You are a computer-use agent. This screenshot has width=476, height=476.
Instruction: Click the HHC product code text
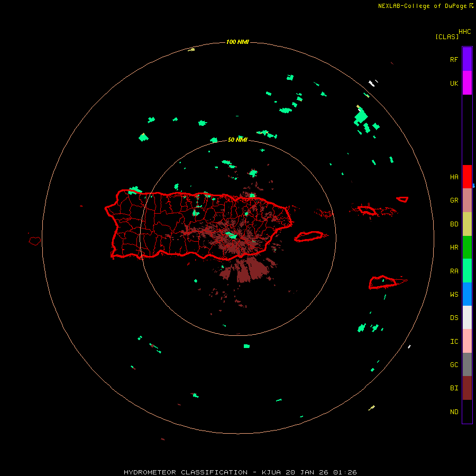click(x=464, y=31)
